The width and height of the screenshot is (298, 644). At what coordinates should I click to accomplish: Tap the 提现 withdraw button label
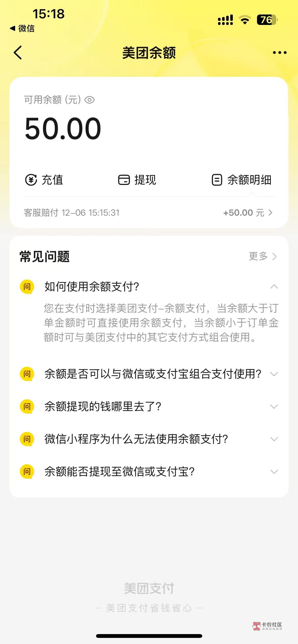(x=145, y=180)
